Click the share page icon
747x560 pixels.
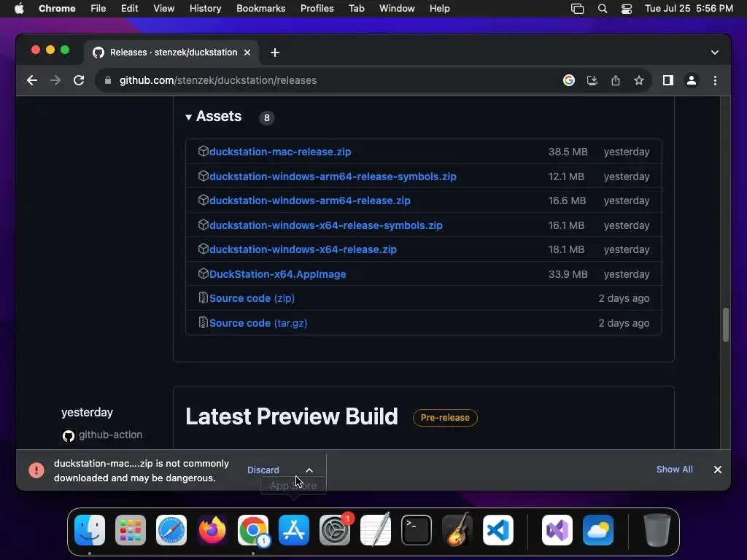coord(616,80)
